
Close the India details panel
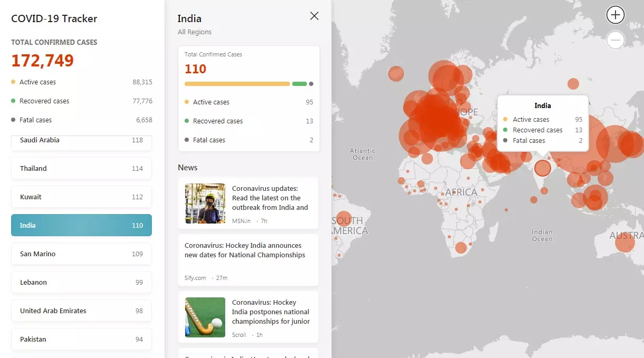tap(314, 16)
